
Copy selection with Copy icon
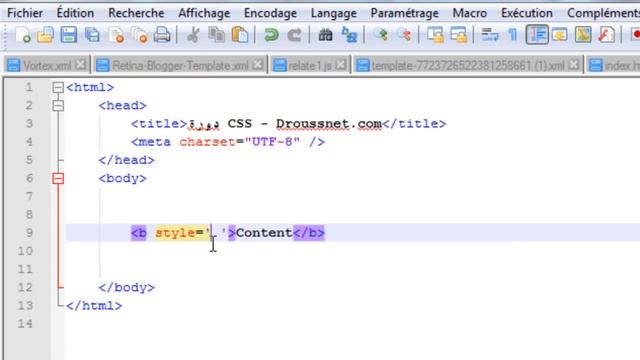click(216, 35)
